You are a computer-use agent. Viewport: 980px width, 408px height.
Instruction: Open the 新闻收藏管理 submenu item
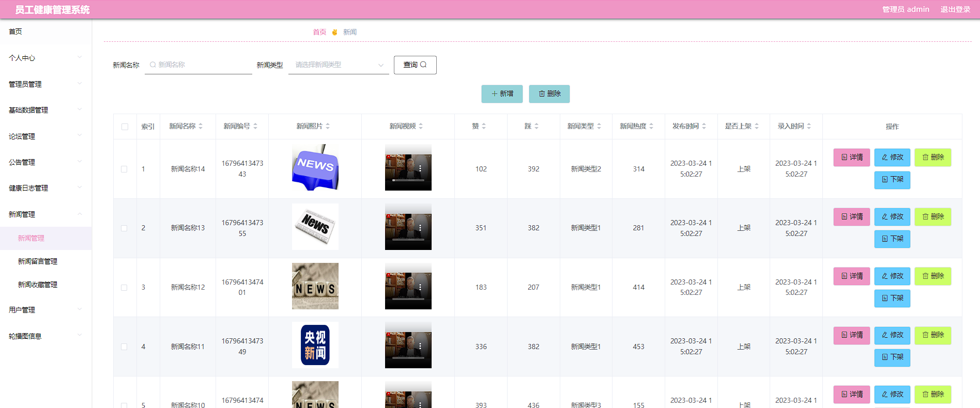click(x=46, y=285)
